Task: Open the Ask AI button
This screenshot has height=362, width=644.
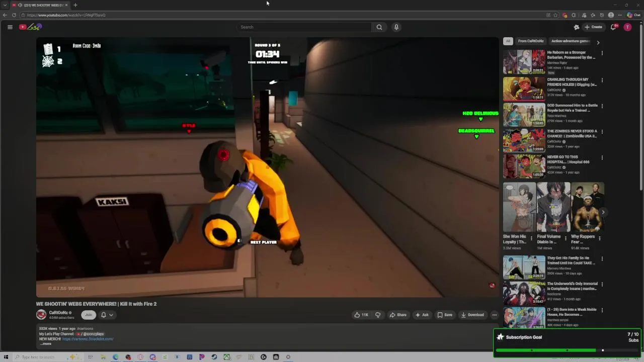Action: [422, 315]
